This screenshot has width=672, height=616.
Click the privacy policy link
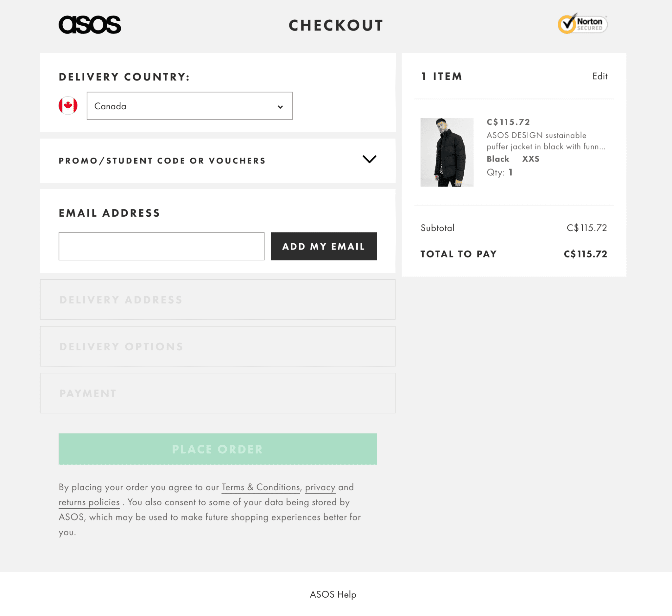[320, 487]
